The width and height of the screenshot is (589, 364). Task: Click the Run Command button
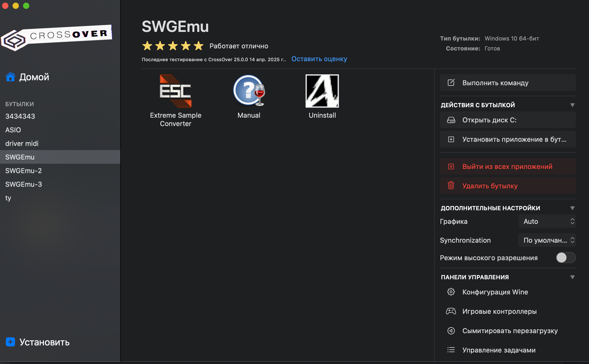coord(507,83)
